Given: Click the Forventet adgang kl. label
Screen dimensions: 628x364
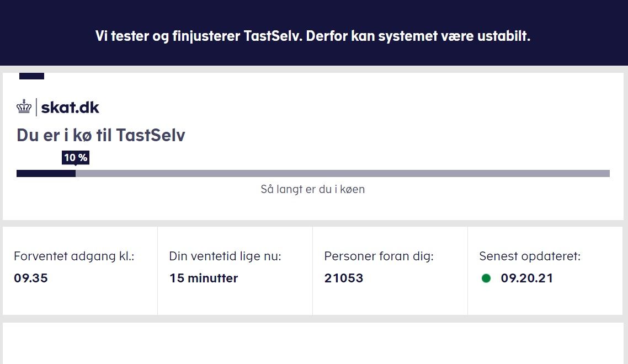Looking at the screenshot, I should click(74, 256).
